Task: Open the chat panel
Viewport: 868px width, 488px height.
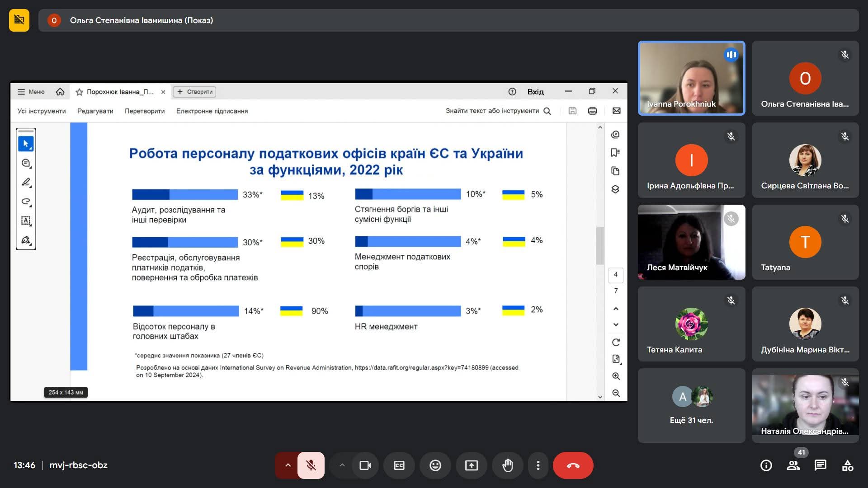Action: 820,465
